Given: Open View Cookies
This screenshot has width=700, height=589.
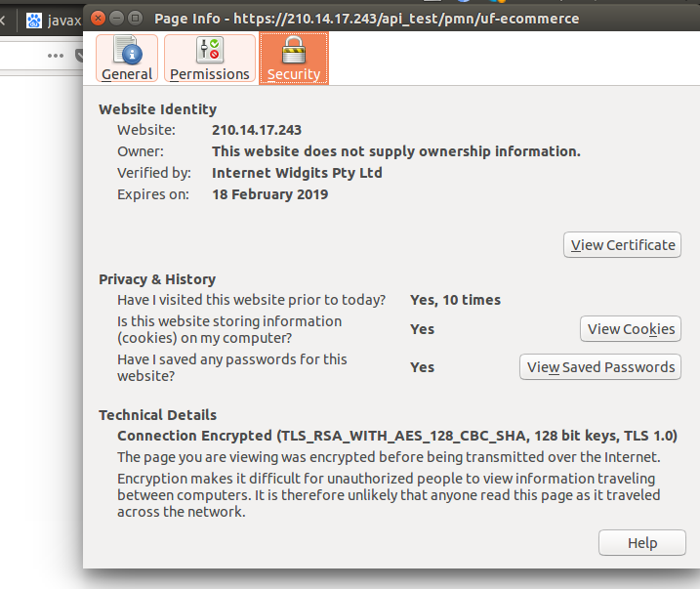Looking at the screenshot, I should tap(631, 328).
